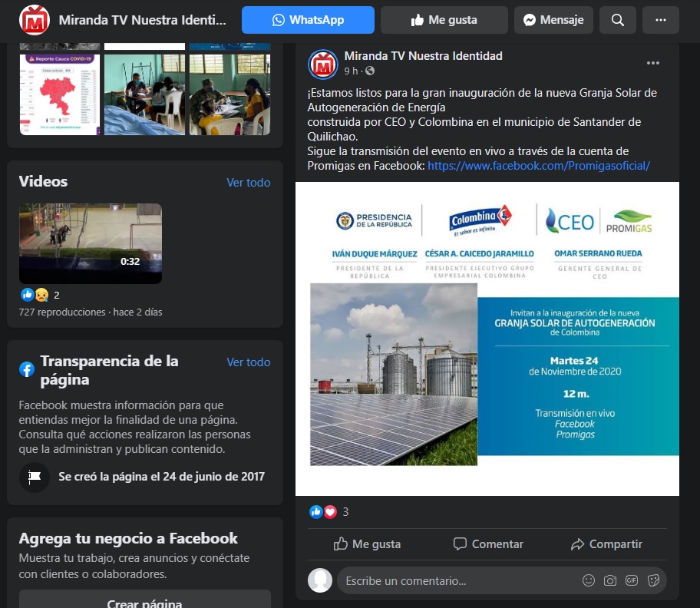Click the Videos section heading
The width and height of the screenshot is (700, 608).
(x=43, y=182)
